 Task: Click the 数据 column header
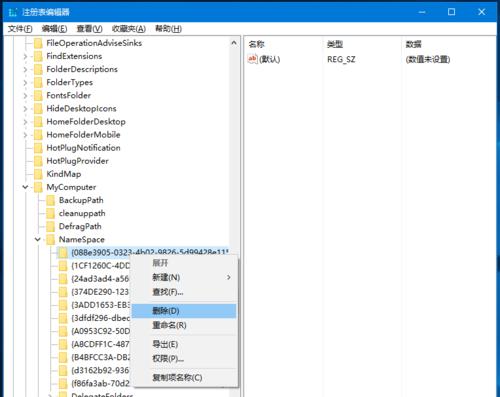[414, 44]
